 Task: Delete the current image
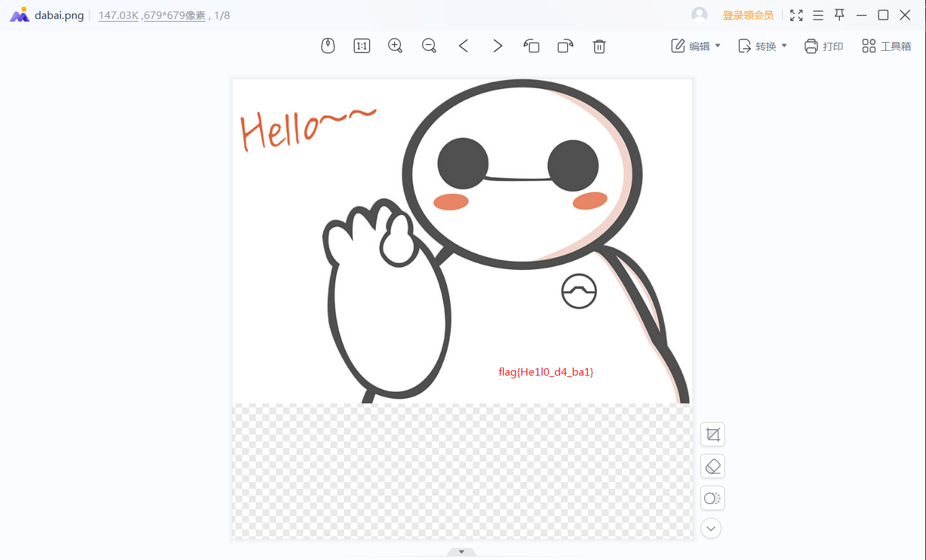tap(599, 46)
